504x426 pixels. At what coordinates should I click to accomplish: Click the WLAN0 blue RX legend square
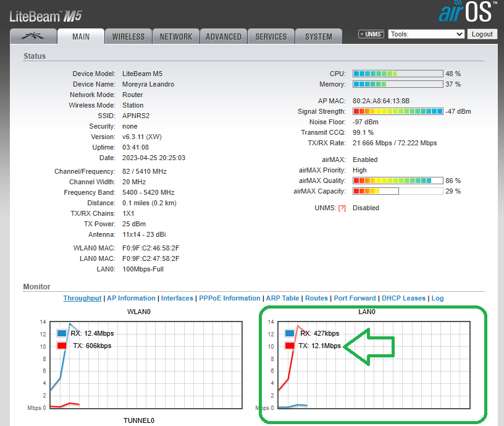click(61, 333)
